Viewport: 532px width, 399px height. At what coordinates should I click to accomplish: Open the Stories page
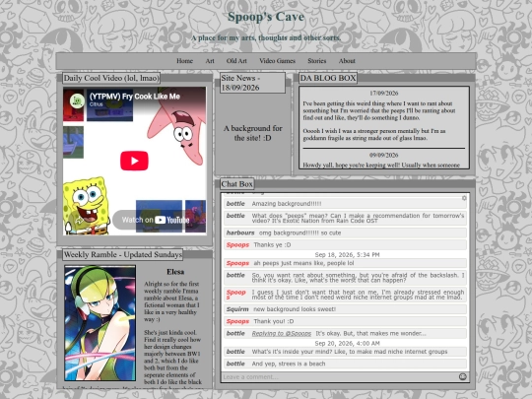tap(316, 61)
